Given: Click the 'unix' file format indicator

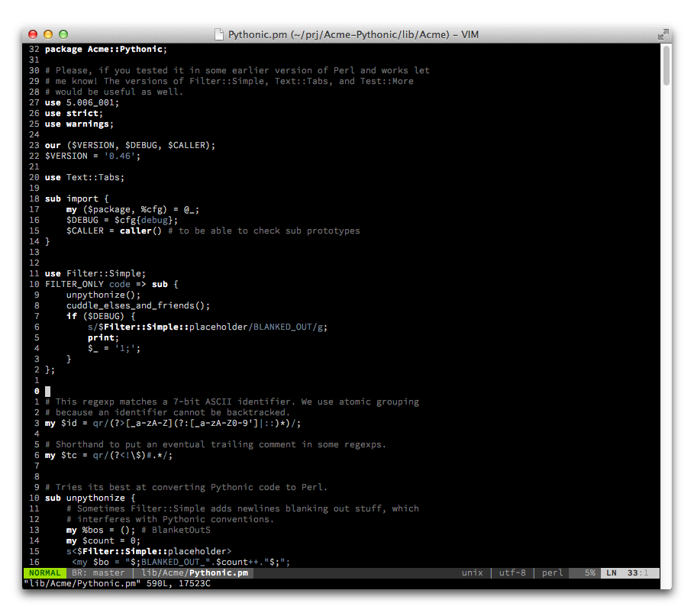Looking at the screenshot, I should (473, 572).
